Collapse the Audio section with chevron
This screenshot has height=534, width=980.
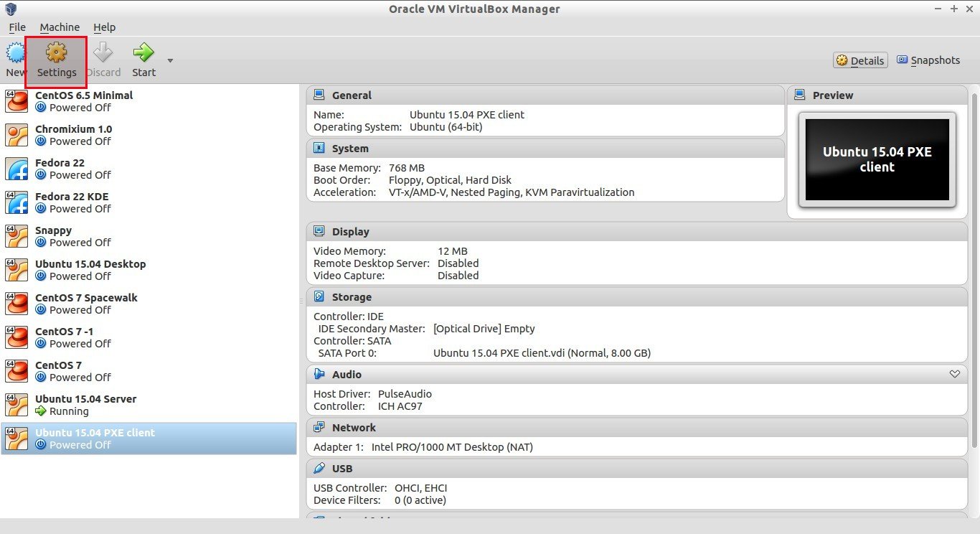[954, 374]
